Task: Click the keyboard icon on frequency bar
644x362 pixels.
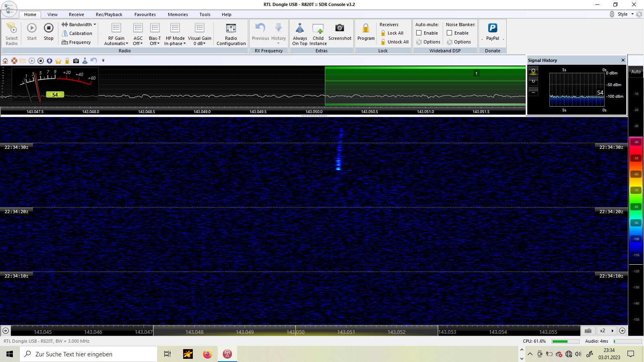Action: pos(588,331)
